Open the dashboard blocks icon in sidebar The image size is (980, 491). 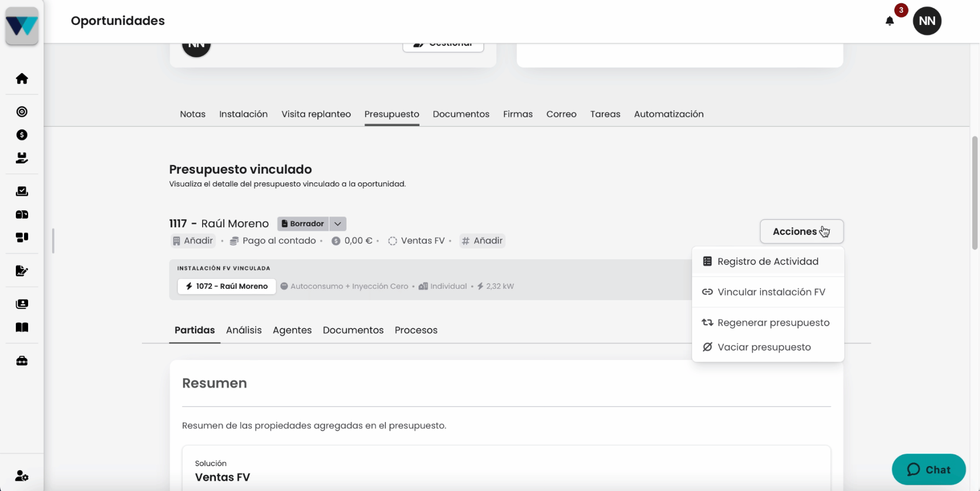point(22,237)
